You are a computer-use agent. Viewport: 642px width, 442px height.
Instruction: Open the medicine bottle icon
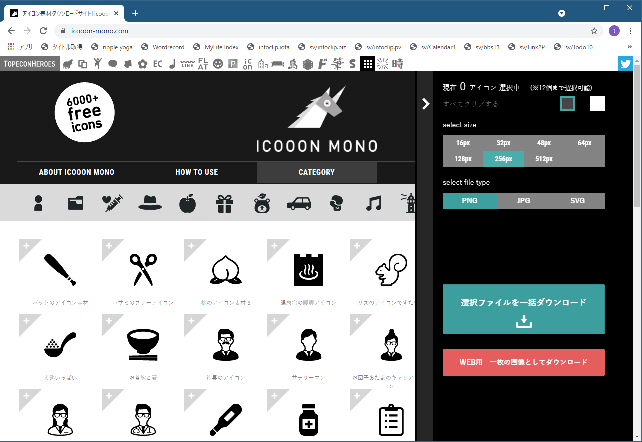[x=308, y=420]
